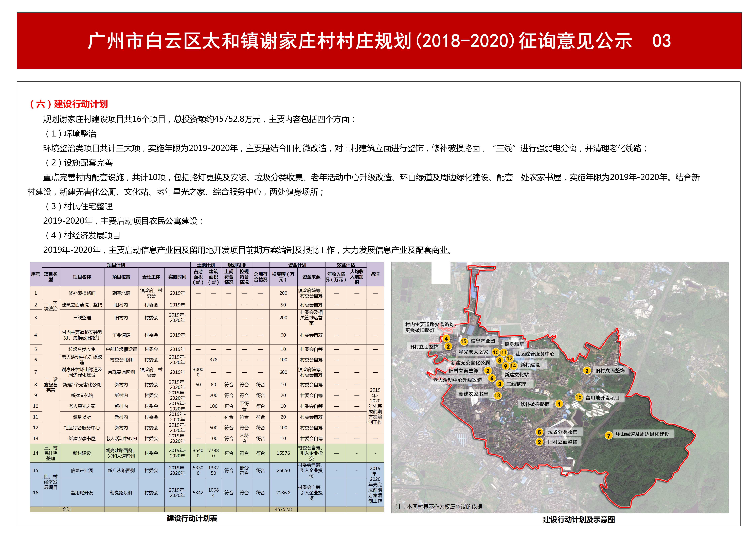Click the map label 老人活动中心升级改造
756x535 pixels.
pos(458,380)
